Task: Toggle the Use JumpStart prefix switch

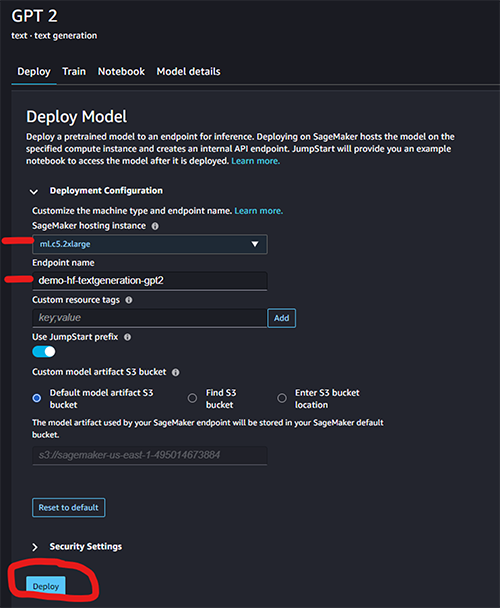Action: [44, 352]
